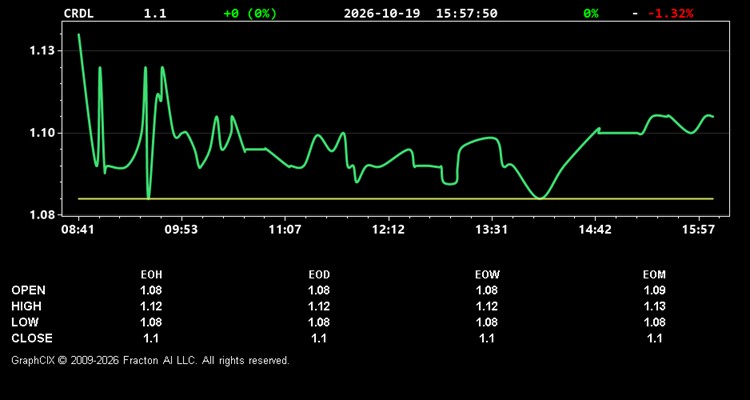Click the 14:42 time axis label
This screenshot has width=750, height=400.
pos(595,229)
